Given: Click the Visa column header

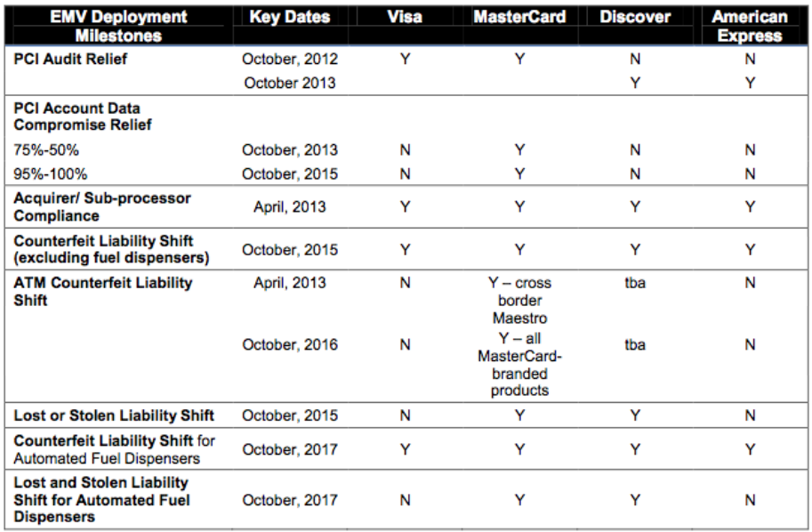Looking at the screenshot, I should coord(405,17).
